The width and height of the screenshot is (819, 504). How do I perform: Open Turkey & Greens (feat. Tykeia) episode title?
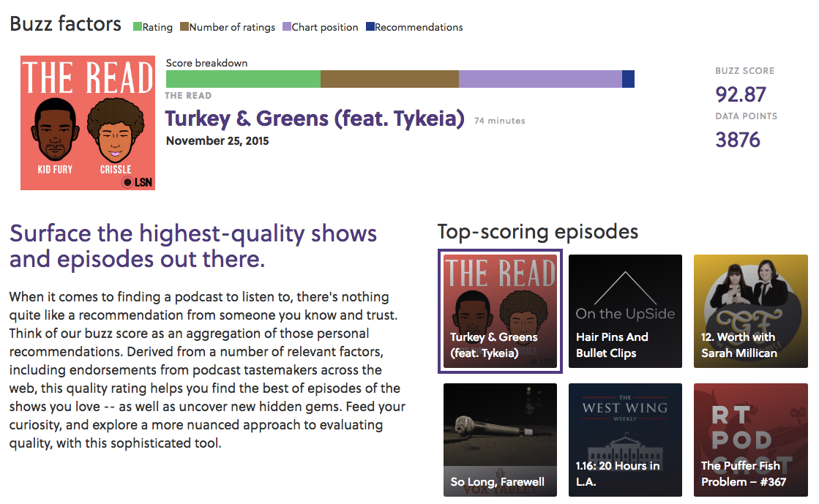(x=315, y=119)
